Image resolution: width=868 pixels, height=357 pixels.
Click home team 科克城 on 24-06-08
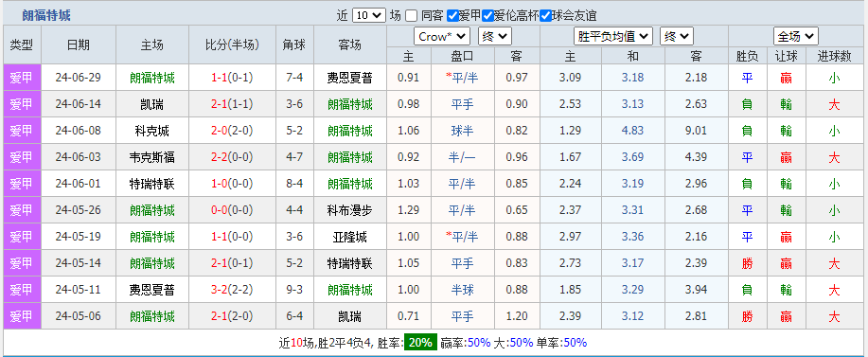(152, 131)
